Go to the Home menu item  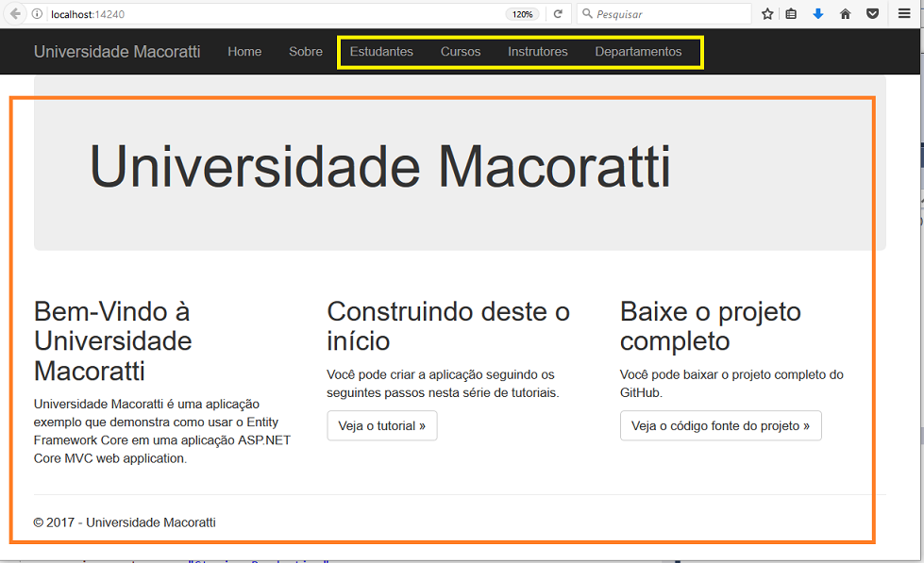coord(244,52)
